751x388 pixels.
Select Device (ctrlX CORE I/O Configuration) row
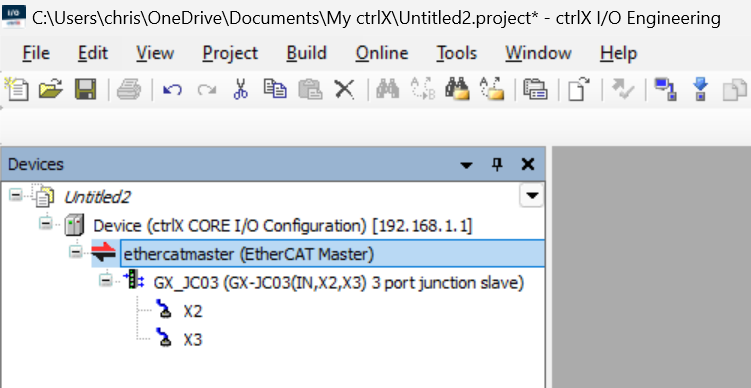[283, 226]
